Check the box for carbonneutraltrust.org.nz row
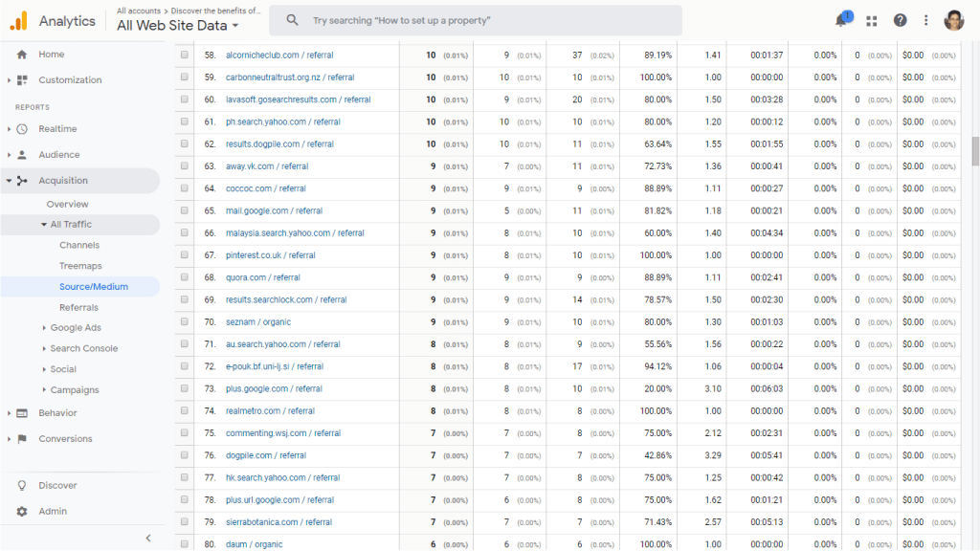Viewport: 980px width, 551px height. (x=185, y=77)
